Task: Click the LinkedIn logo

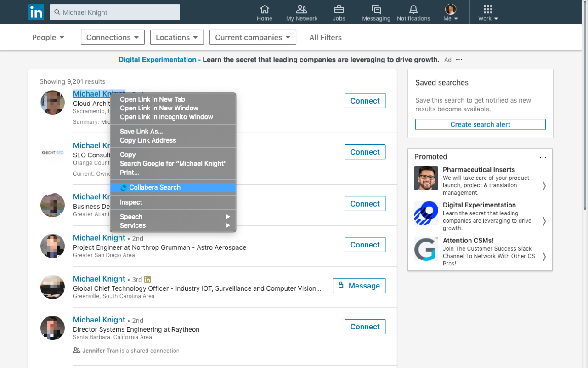Action: point(36,12)
